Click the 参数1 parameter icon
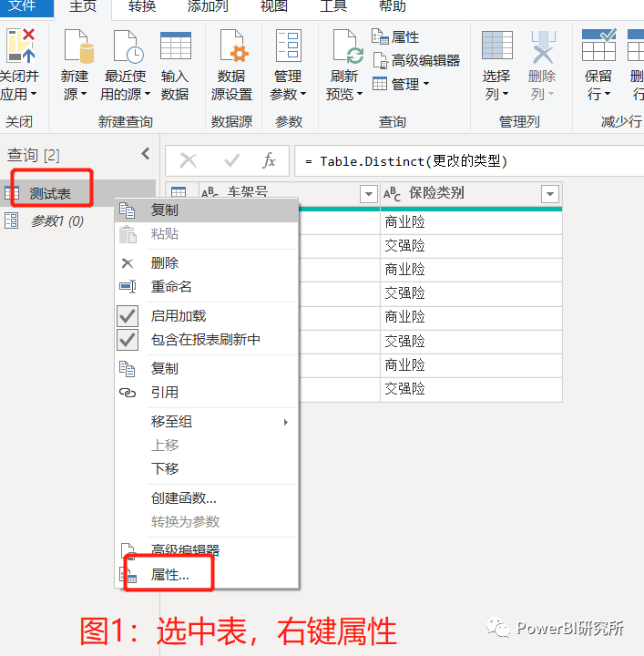Image resolution: width=644 pixels, height=656 pixels. (11, 220)
